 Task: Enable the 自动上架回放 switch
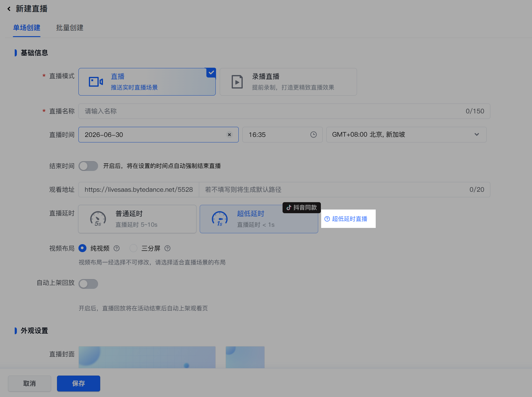pos(88,284)
